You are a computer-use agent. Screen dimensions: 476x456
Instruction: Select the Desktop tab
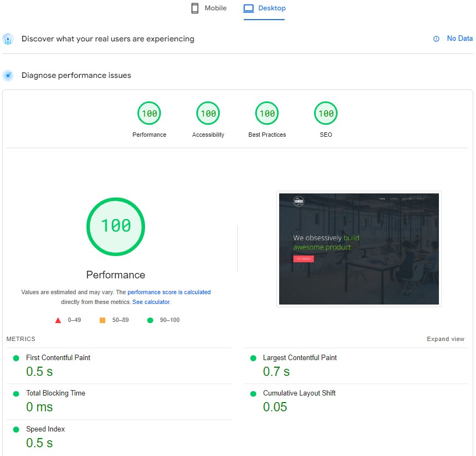point(264,8)
